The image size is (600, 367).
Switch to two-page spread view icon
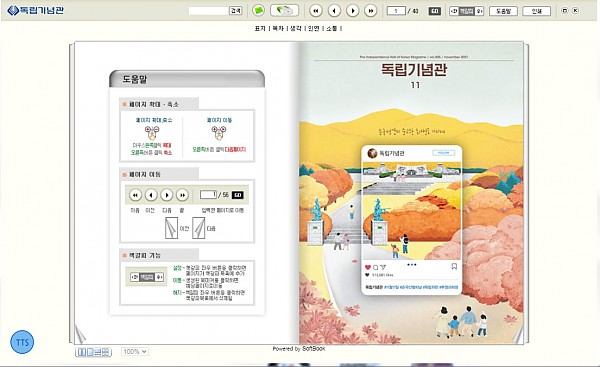click(x=81, y=352)
